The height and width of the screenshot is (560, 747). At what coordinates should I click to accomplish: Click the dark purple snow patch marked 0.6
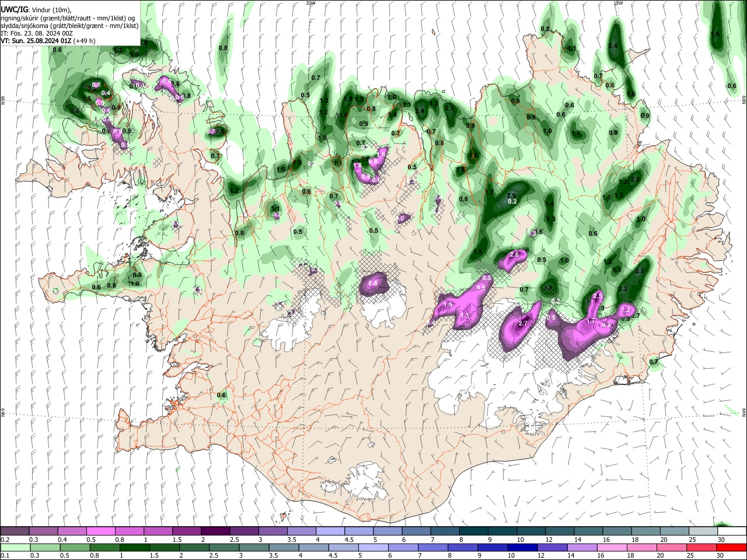tap(374, 284)
